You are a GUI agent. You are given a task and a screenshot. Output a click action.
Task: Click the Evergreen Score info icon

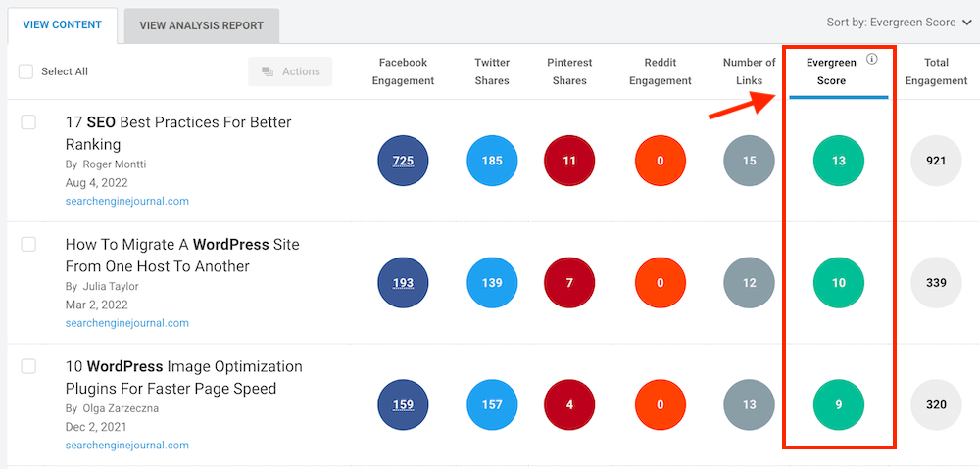point(872,59)
